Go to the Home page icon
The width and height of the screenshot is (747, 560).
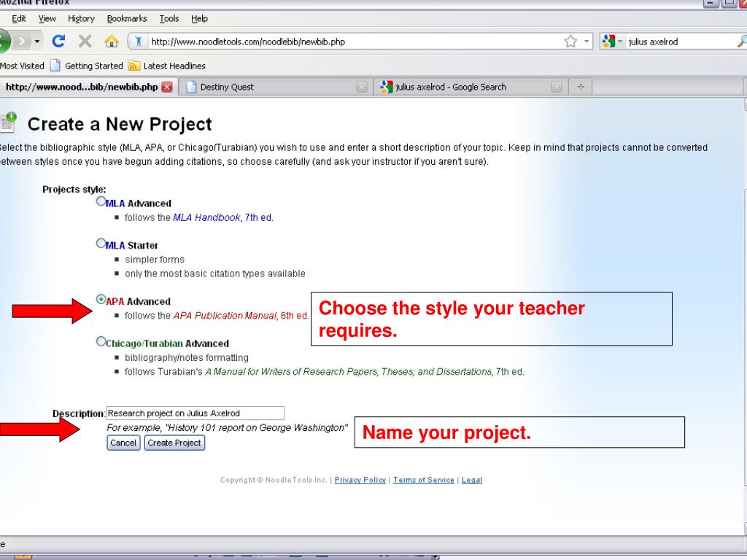point(112,42)
